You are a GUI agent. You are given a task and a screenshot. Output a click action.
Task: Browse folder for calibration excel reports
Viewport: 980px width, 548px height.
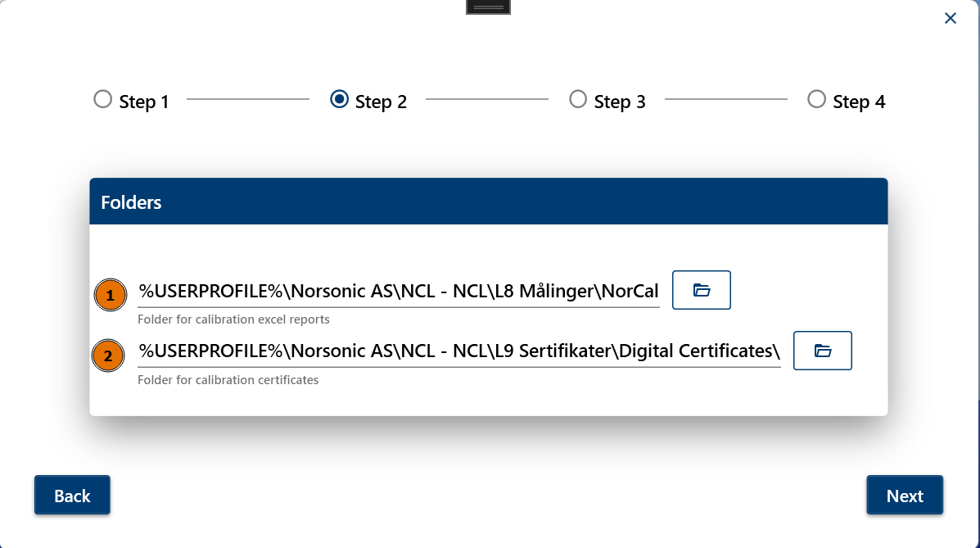(702, 290)
